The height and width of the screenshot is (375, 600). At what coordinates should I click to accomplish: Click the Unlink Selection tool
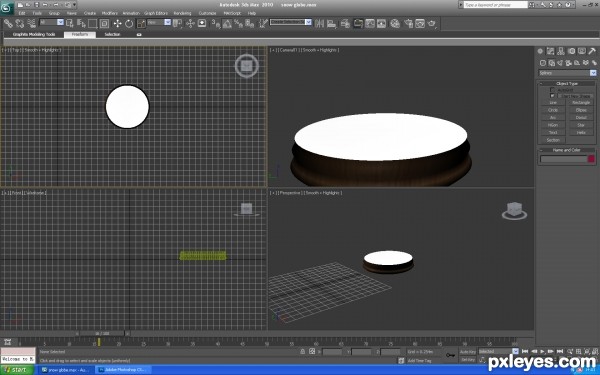pyautogui.click(x=20, y=23)
